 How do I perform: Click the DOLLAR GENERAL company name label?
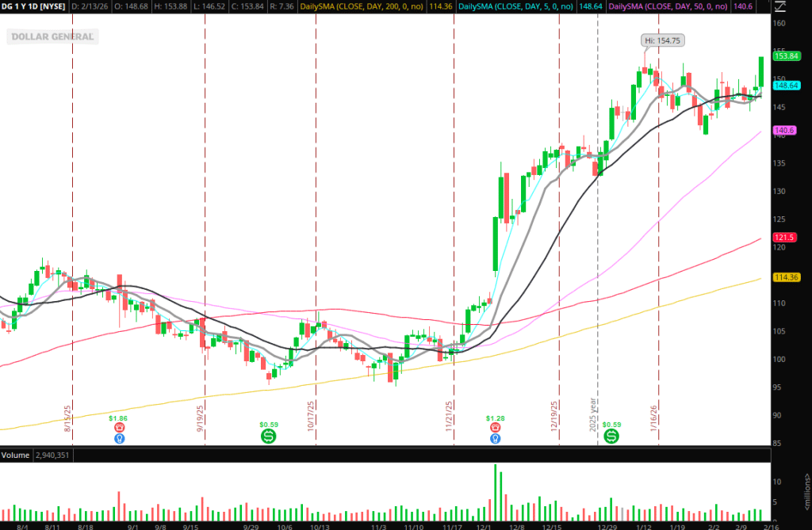(52, 36)
